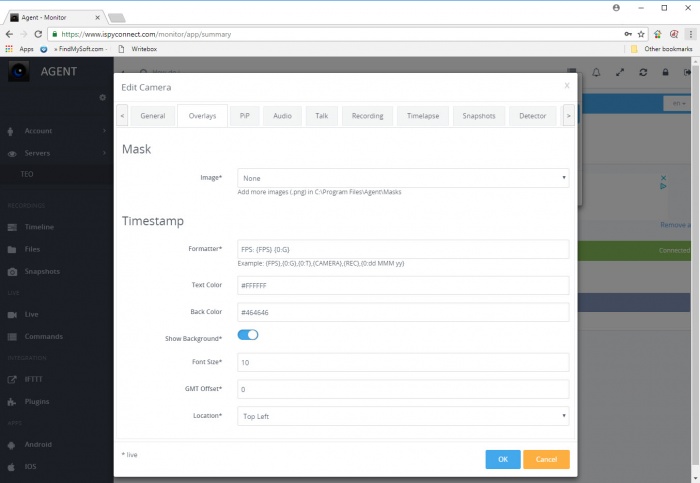Click the Font Size input field
The image size is (700, 483).
(x=403, y=362)
